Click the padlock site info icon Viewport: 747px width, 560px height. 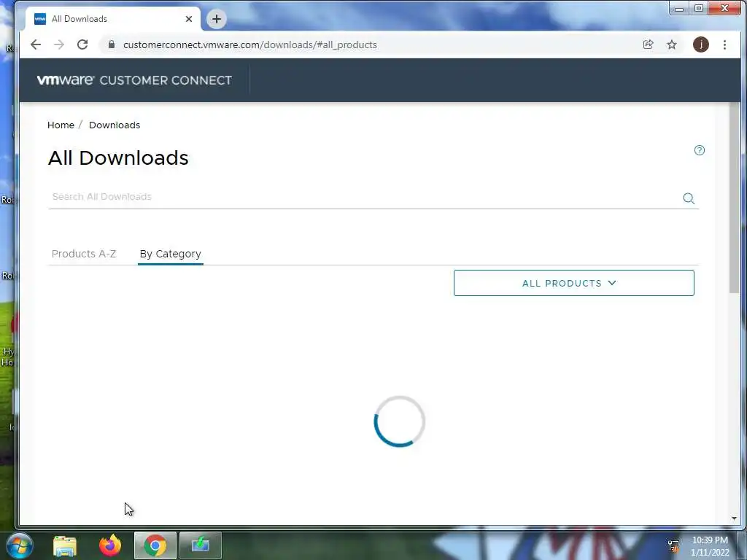(112, 44)
